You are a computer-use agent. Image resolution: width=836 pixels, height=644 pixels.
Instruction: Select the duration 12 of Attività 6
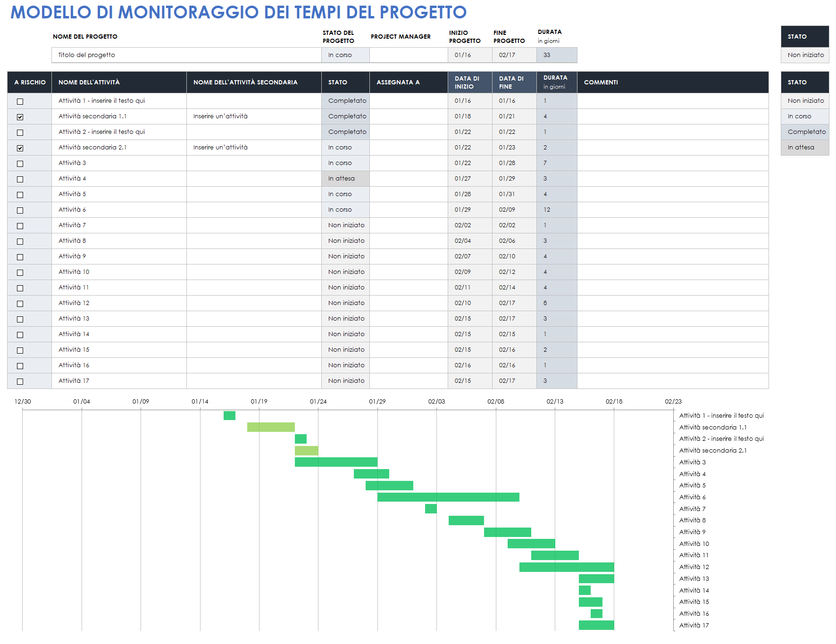click(x=557, y=210)
